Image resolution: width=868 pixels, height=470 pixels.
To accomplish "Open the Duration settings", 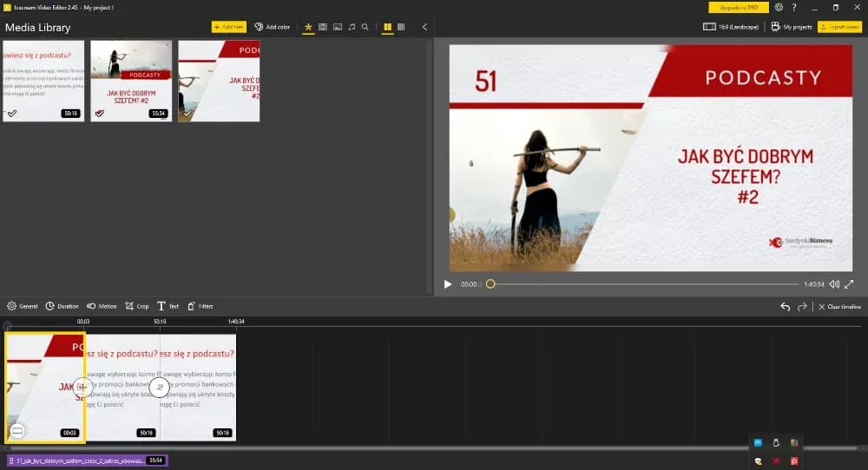I will point(62,306).
